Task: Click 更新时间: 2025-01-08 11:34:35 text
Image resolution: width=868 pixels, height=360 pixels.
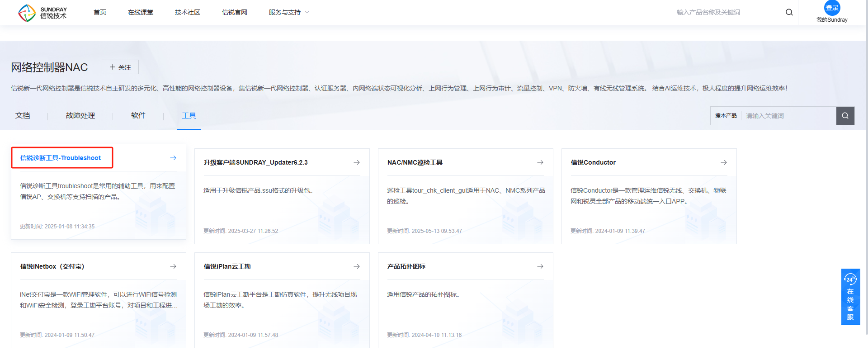Action: (57, 227)
